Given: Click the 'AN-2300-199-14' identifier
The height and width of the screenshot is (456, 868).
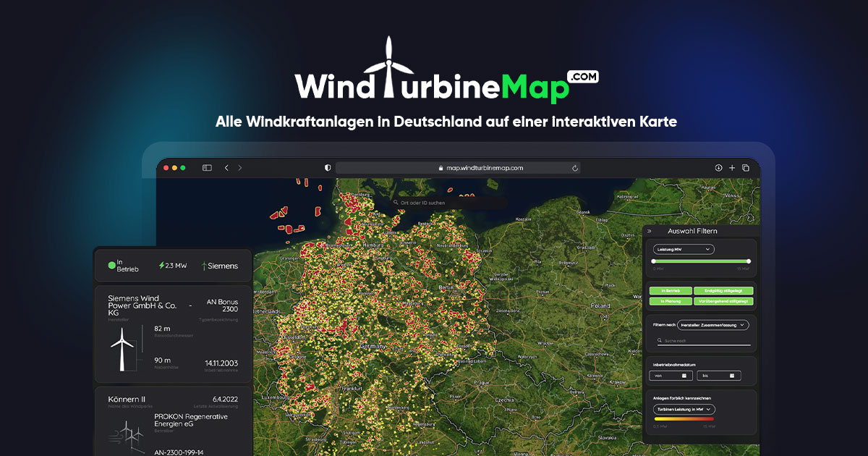Looking at the screenshot, I should pyautogui.click(x=179, y=452).
